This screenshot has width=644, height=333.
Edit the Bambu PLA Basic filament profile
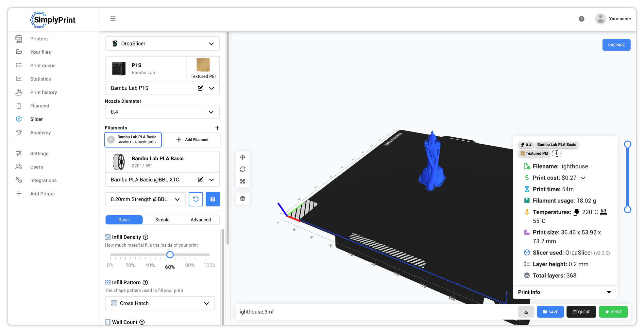[x=200, y=180]
